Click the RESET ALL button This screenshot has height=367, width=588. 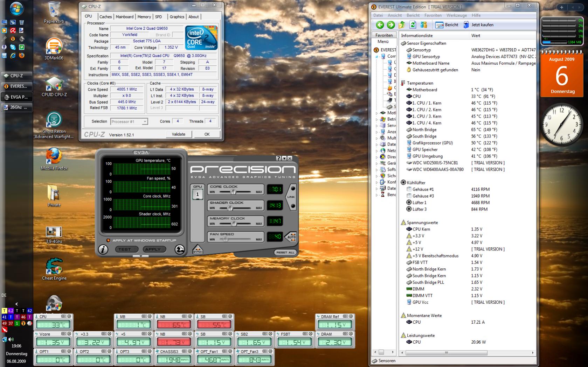pos(285,252)
